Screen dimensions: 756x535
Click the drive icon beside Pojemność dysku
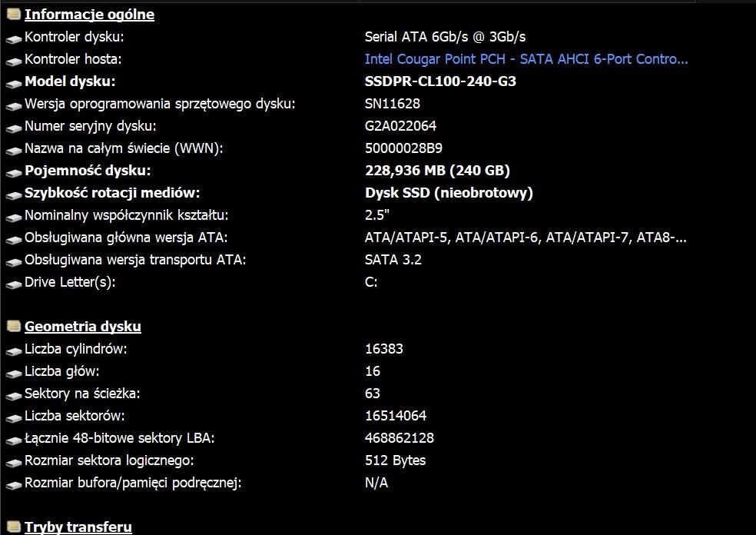click(13, 171)
